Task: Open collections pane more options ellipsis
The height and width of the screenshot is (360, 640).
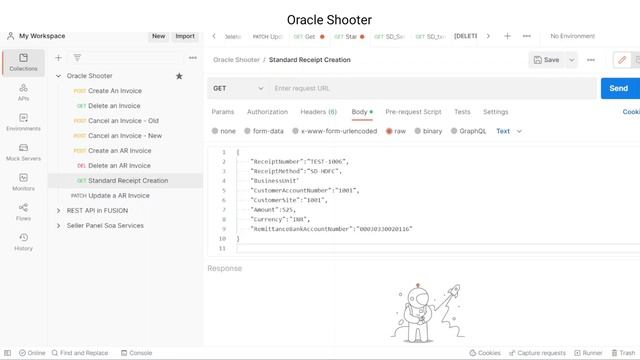Action: click(193, 58)
